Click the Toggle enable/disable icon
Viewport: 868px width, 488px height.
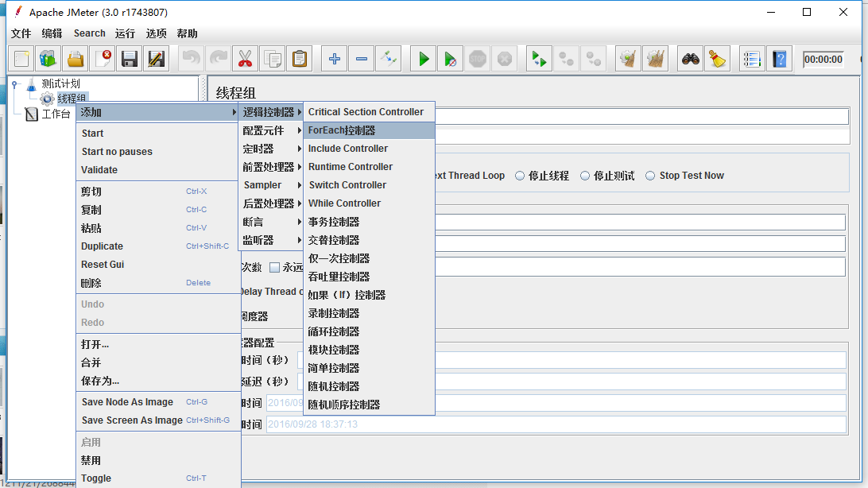pyautogui.click(x=389, y=59)
